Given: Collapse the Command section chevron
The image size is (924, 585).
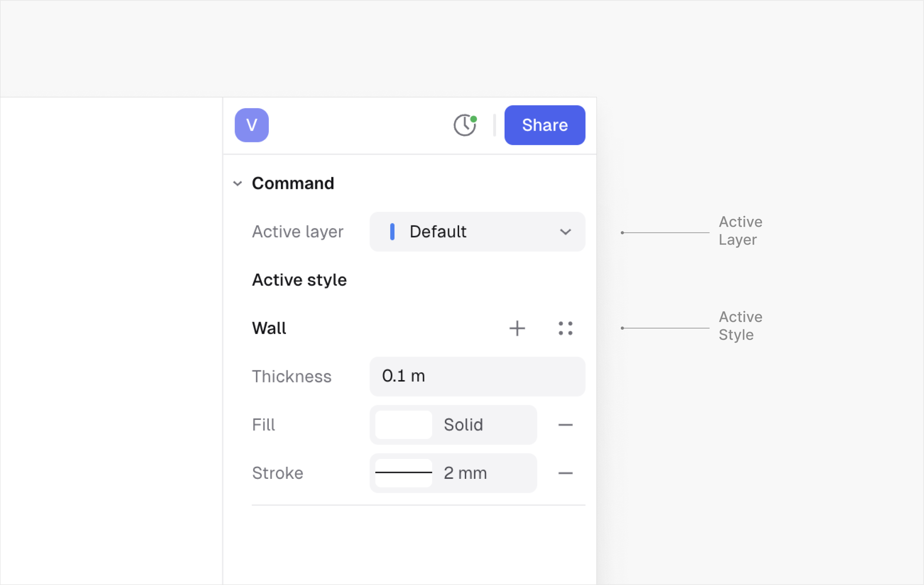Looking at the screenshot, I should 238,183.
